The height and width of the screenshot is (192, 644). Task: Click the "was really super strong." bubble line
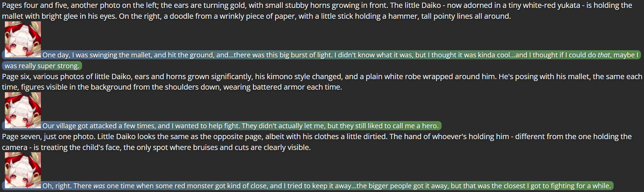point(42,66)
